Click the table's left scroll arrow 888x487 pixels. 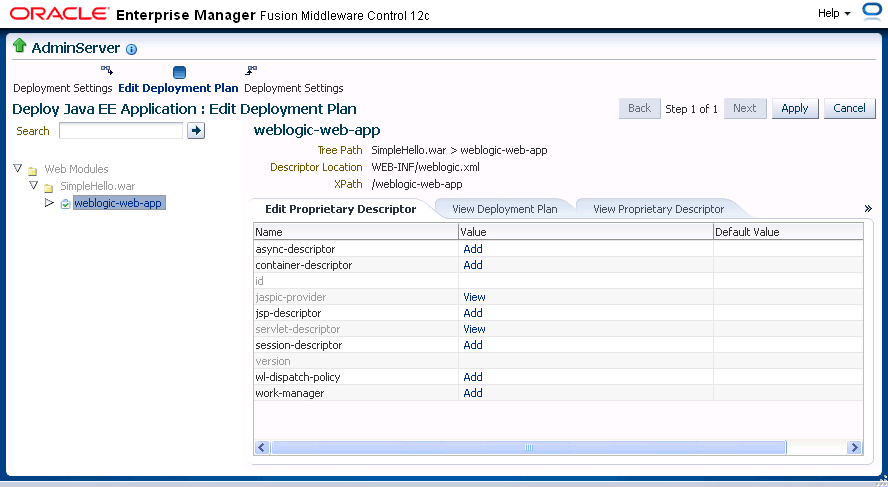262,447
